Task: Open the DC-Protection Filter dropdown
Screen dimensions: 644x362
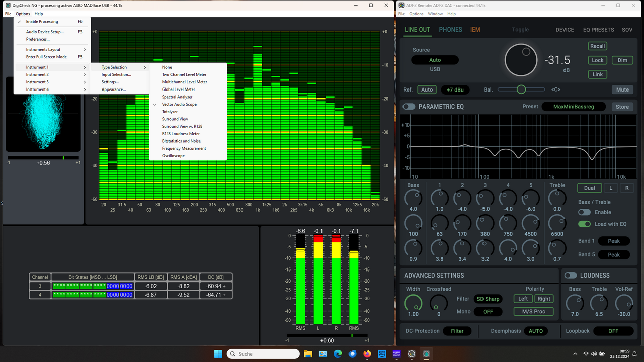Action: [x=457, y=331]
